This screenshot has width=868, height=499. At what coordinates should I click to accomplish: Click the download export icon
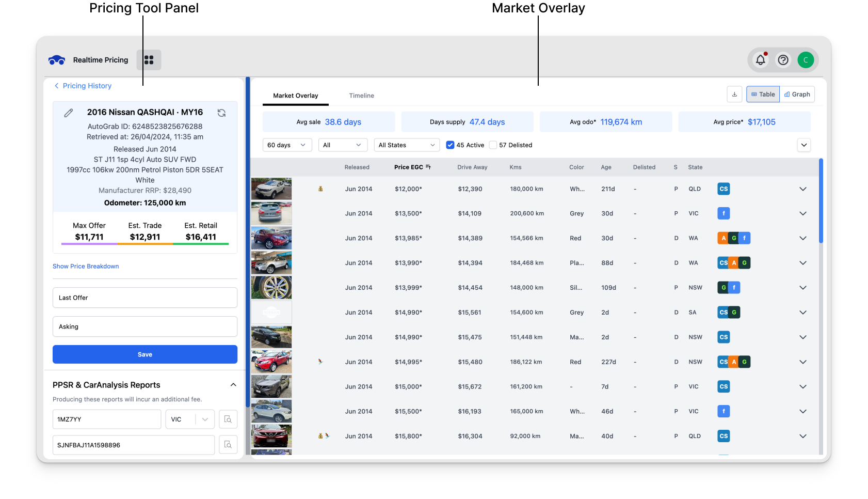click(734, 94)
